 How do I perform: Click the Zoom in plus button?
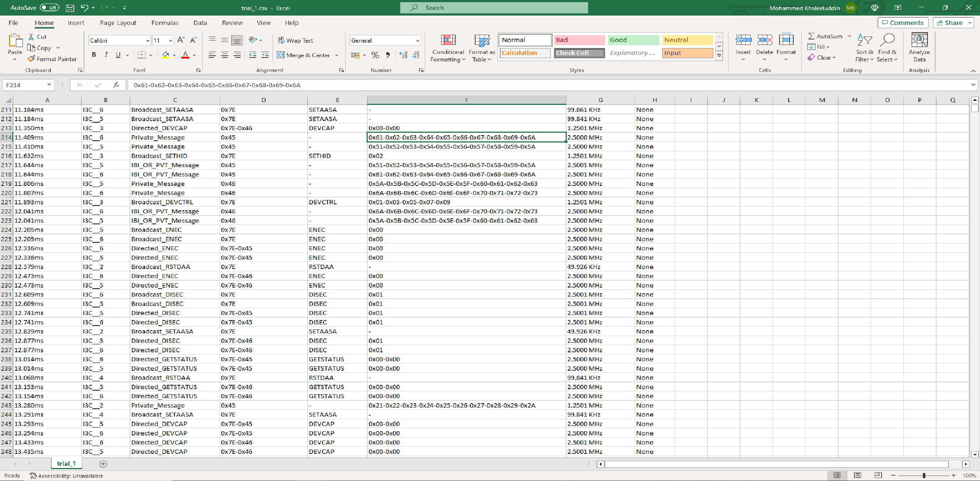point(954,475)
